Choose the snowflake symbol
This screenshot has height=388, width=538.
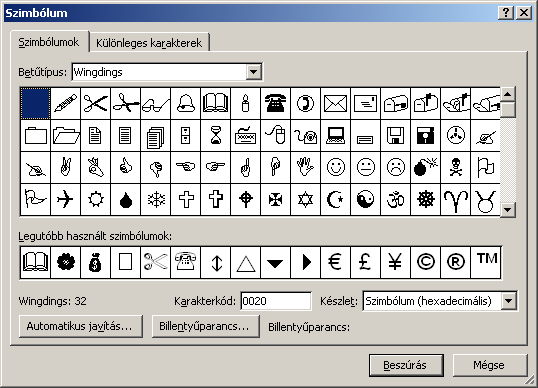[155, 199]
